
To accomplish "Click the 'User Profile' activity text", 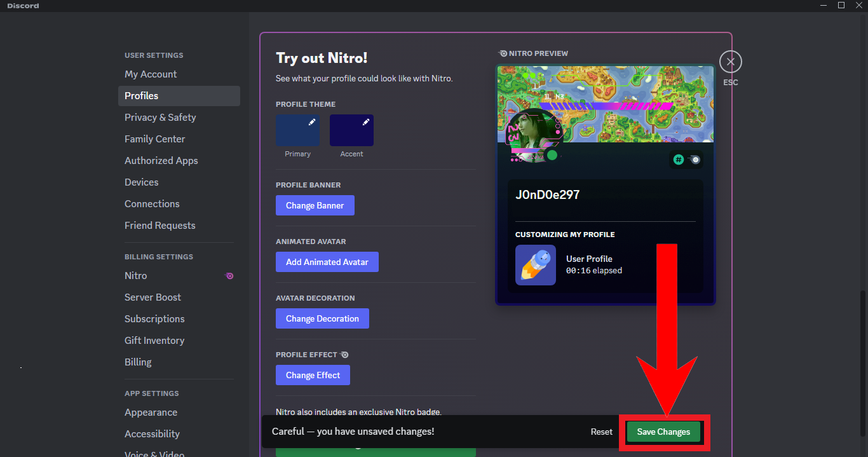I will (589, 259).
